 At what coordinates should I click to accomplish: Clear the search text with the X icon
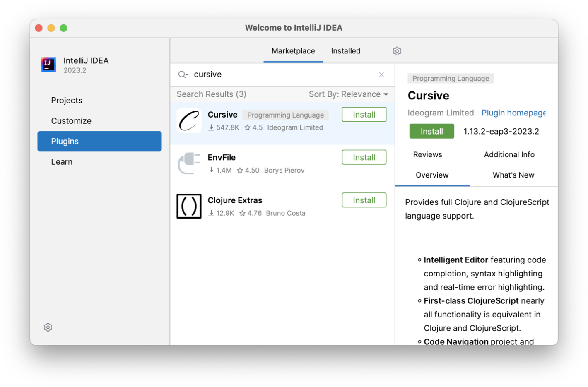(381, 75)
